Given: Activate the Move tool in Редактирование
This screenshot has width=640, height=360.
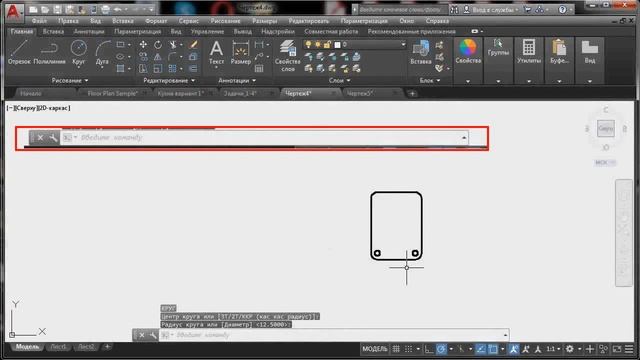Looking at the screenshot, I should coord(143,44).
